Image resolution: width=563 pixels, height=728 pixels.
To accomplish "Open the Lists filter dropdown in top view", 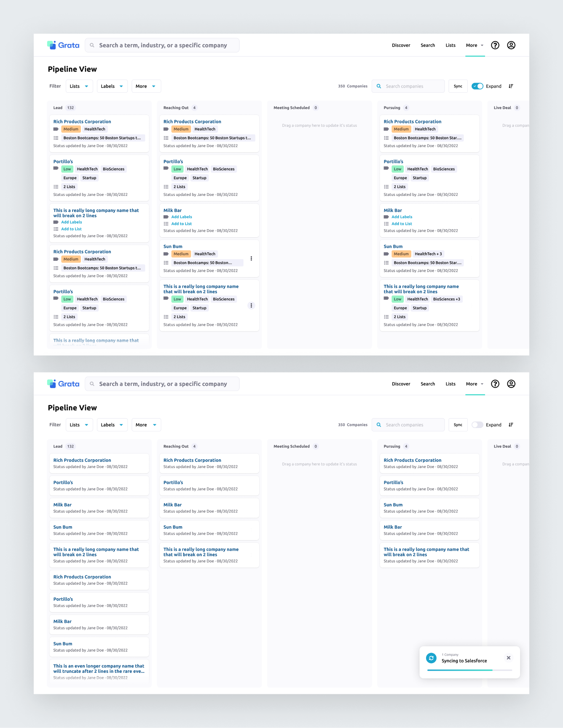I will tap(79, 86).
